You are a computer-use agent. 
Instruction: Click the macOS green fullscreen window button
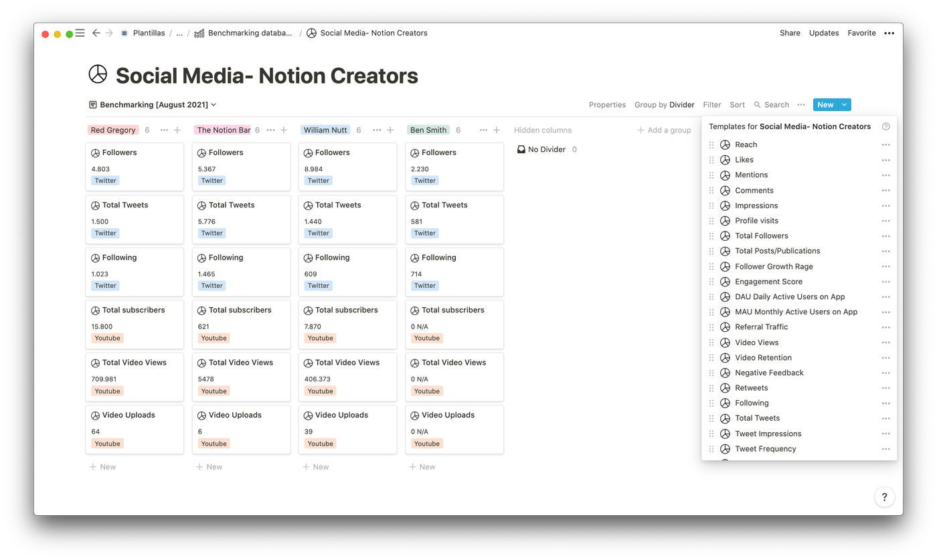[69, 34]
